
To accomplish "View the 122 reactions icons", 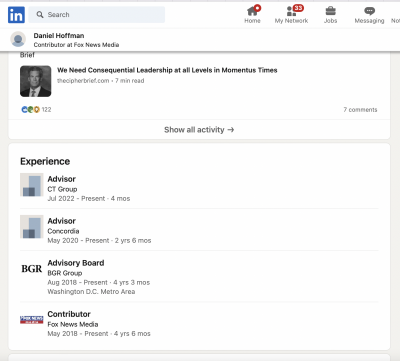I will click(x=30, y=109).
